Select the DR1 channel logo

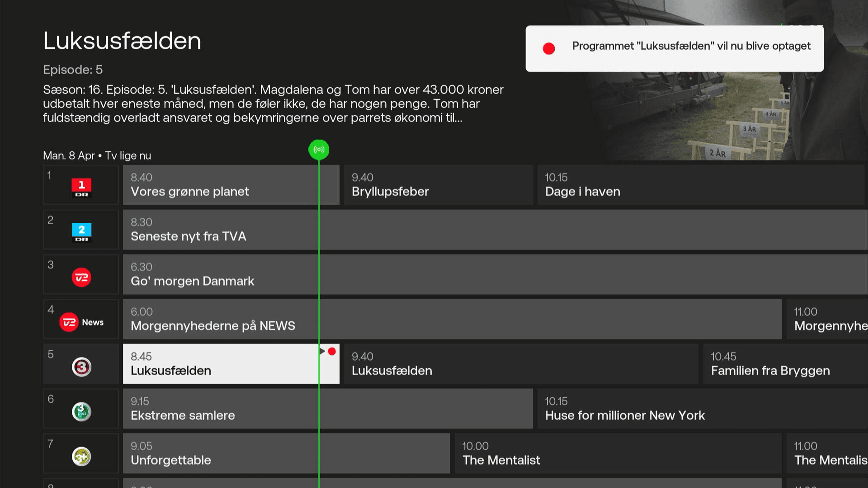point(81,188)
